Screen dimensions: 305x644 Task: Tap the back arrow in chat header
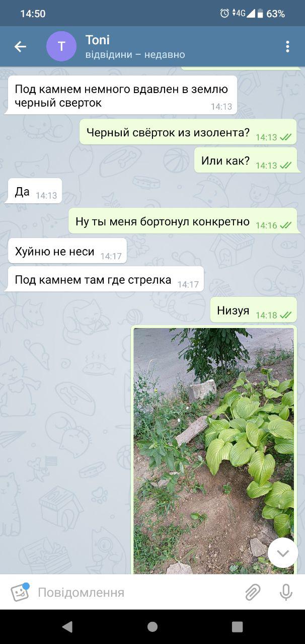[20, 47]
